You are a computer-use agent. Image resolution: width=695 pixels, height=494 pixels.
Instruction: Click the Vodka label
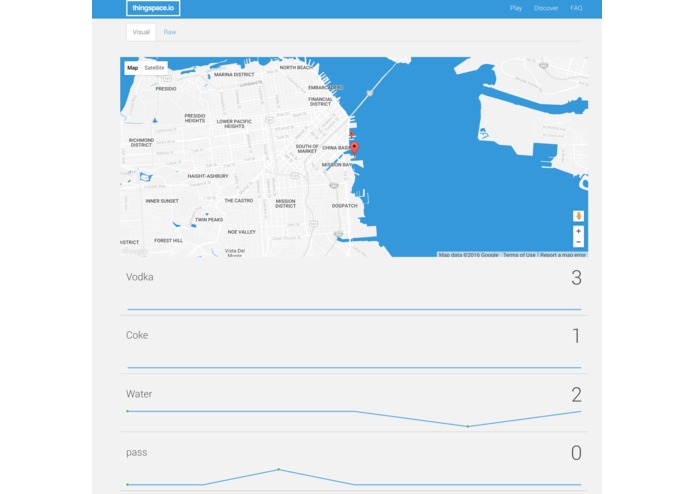click(140, 277)
